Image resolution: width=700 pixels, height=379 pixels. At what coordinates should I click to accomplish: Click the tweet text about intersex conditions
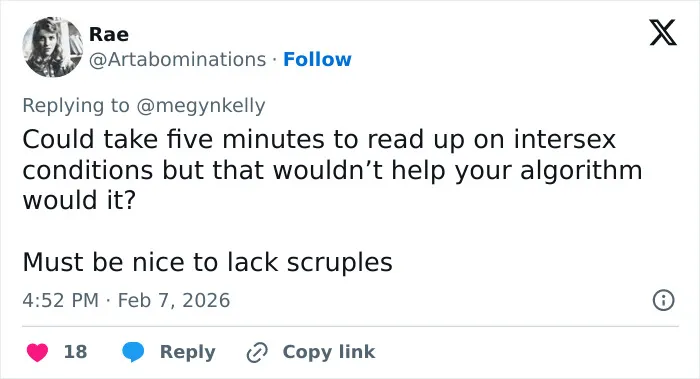333,169
